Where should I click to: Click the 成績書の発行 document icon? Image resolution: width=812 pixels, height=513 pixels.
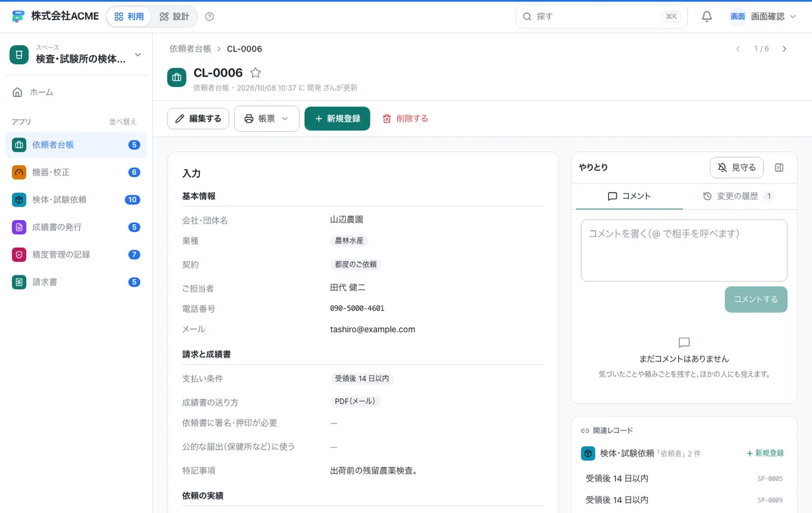(x=19, y=227)
